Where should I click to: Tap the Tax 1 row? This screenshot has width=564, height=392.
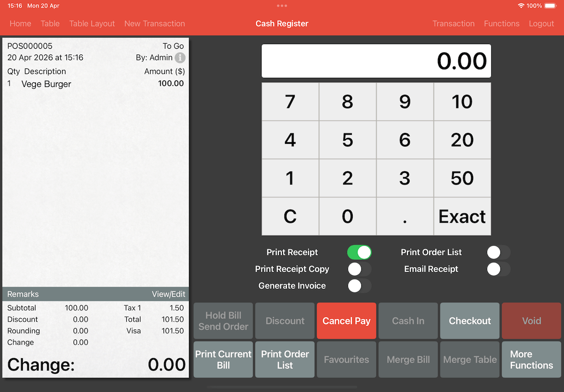154,308
